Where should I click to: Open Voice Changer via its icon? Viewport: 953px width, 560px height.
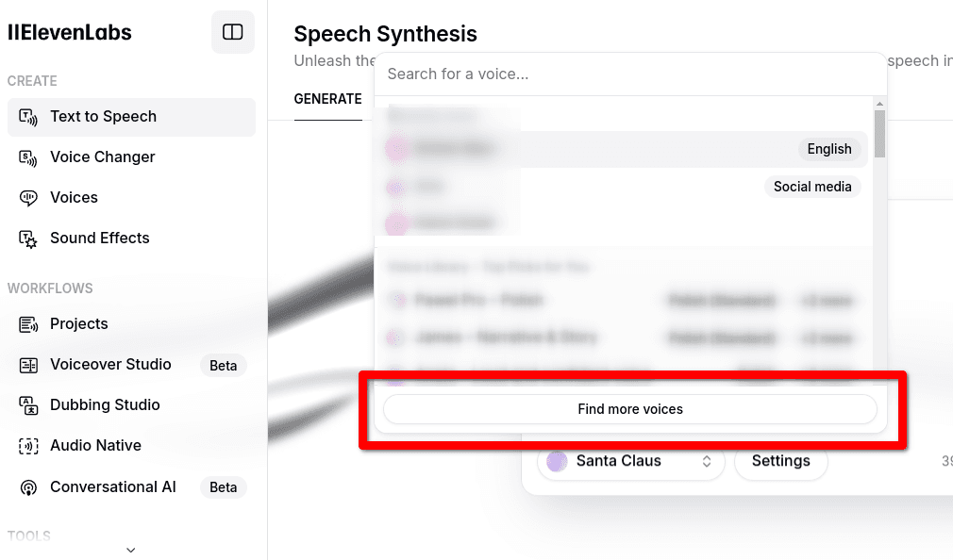(x=28, y=157)
